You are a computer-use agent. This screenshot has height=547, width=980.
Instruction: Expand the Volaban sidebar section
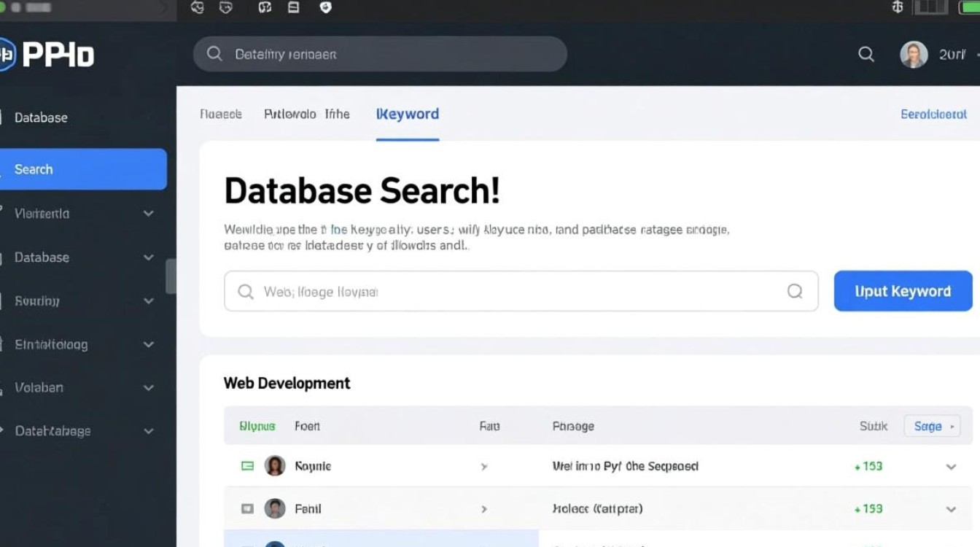(149, 388)
